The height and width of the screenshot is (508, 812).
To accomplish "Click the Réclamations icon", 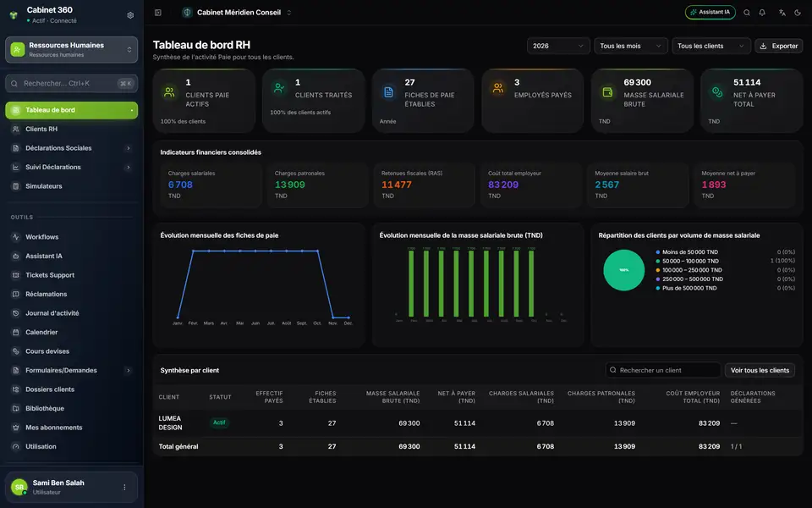I will (15, 294).
